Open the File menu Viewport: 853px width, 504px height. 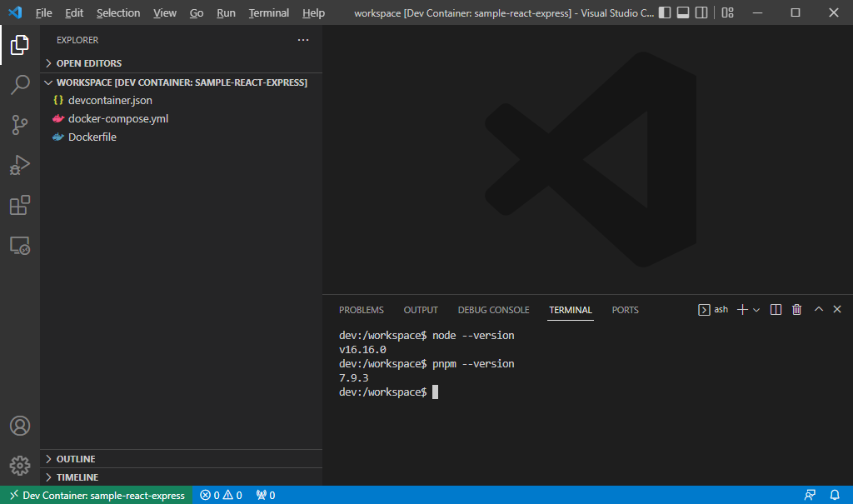tap(43, 12)
